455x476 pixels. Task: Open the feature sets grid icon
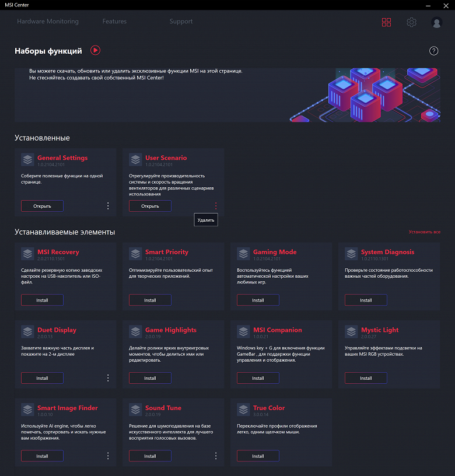(386, 22)
